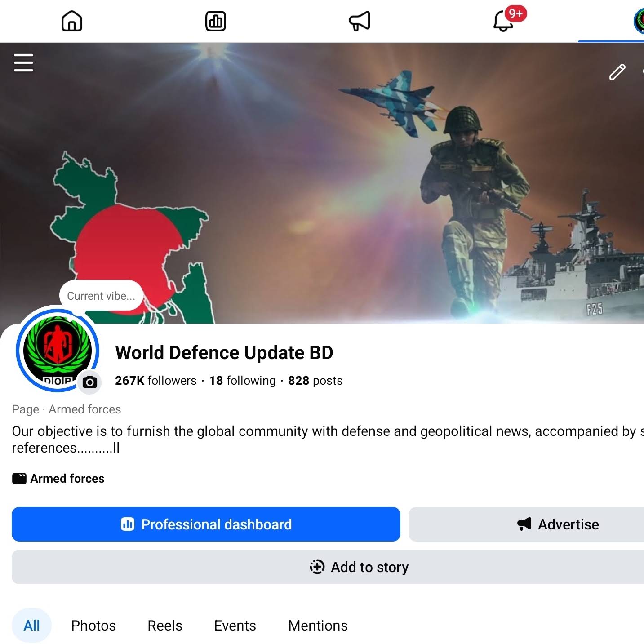
Task: Click the Advertise button
Action: click(x=526, y=524)
